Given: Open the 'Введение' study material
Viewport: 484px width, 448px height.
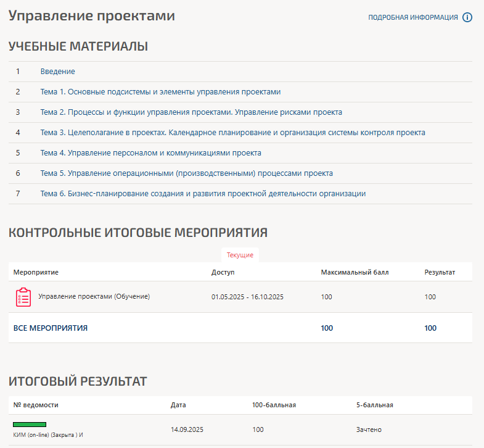Looking at the screenshot, I should coord(57,72).
